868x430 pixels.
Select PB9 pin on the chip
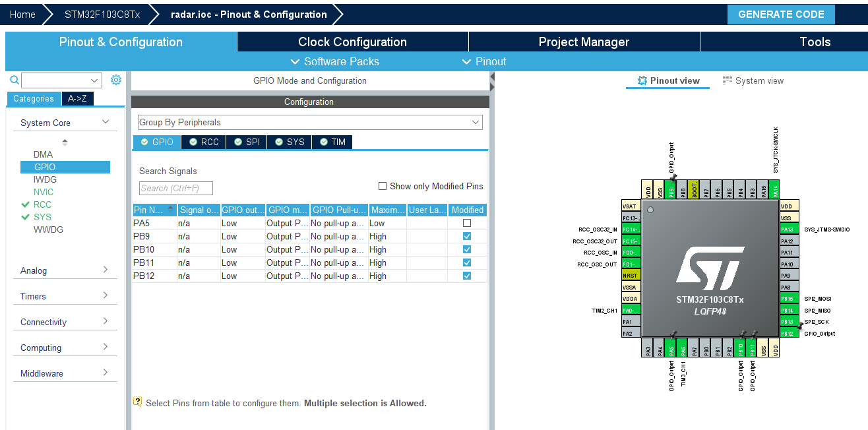point(671,189)
